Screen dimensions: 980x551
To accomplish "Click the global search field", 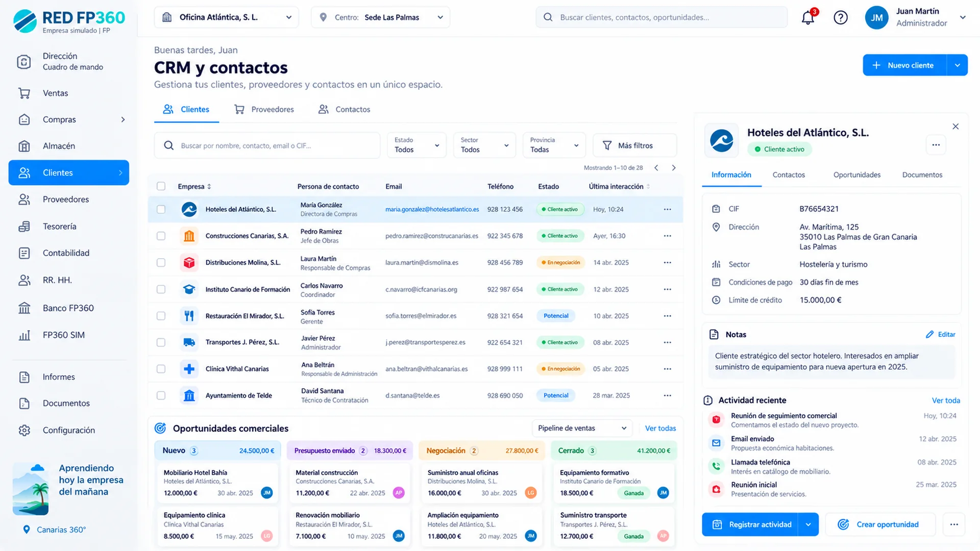I will click(x=661, y=17).
